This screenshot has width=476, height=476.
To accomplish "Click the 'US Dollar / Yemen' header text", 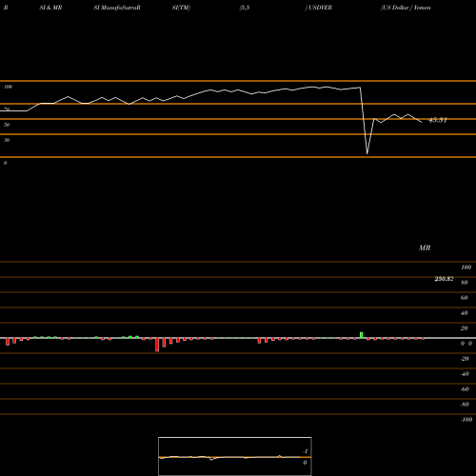I will pos(406,8).
